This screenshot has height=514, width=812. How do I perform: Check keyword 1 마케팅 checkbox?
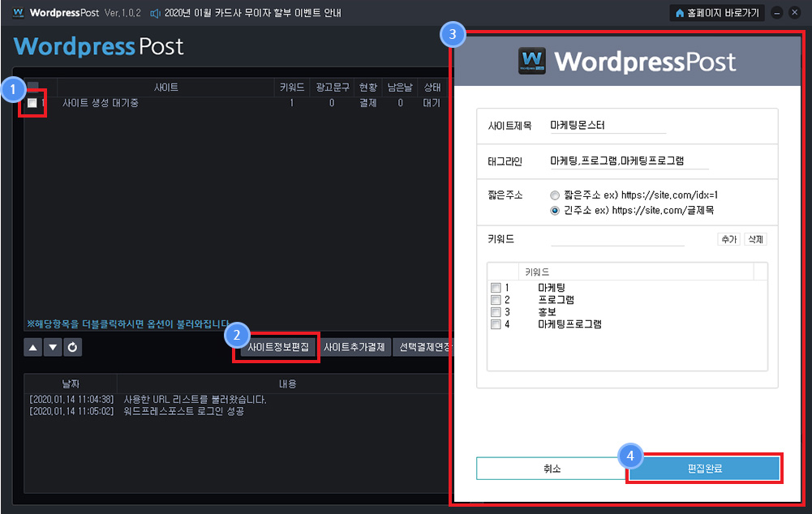click(496, 288)
